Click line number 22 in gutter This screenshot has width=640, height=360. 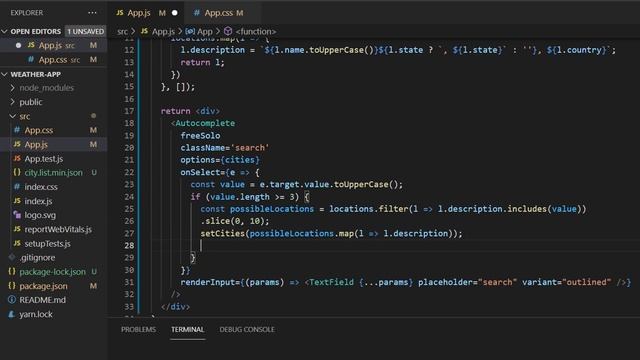[x=129, y=172]
